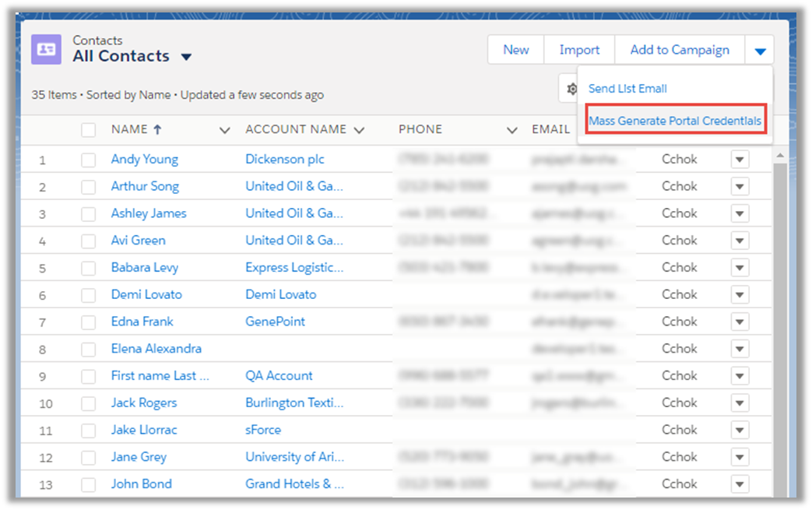The image size is (812, 510).
Task: Open row action menu for Edna Frank
Action: click(739, 322)
